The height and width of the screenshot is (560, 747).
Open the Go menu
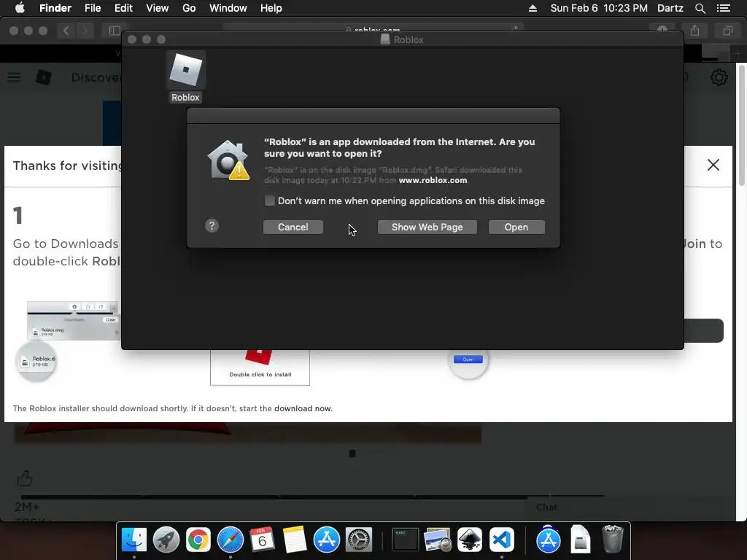(x=189, y=8)
